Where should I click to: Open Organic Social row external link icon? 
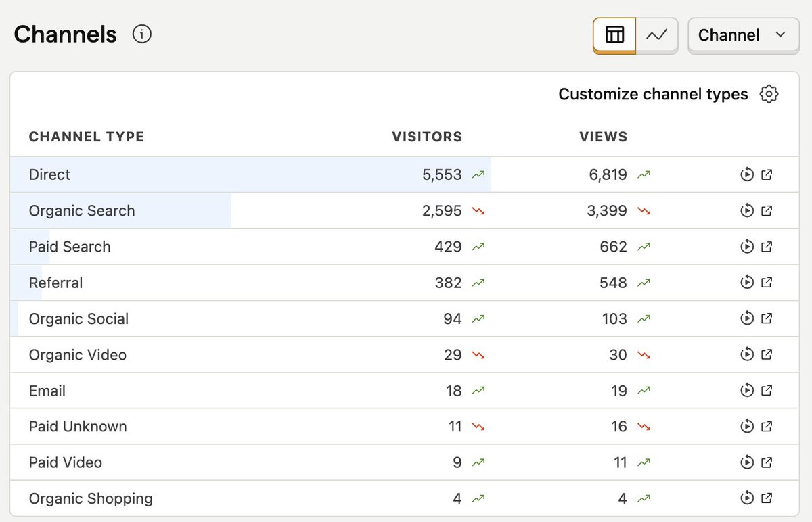(x=767, y=318)
